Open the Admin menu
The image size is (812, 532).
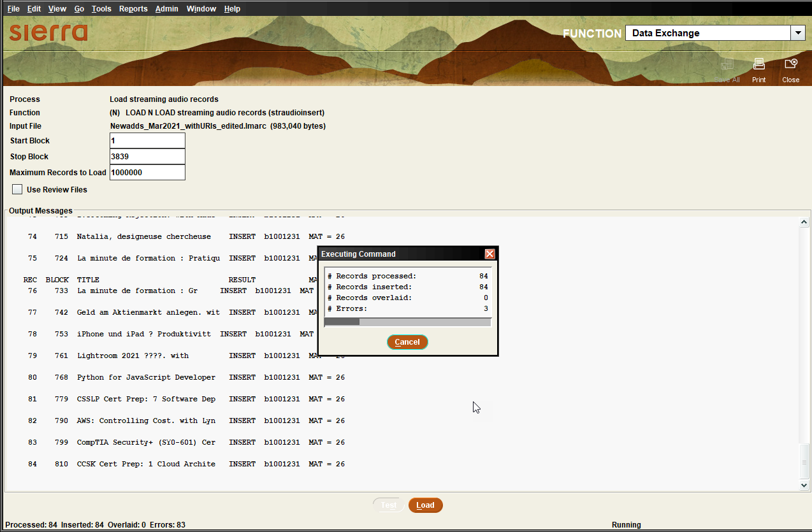point(167,9)
